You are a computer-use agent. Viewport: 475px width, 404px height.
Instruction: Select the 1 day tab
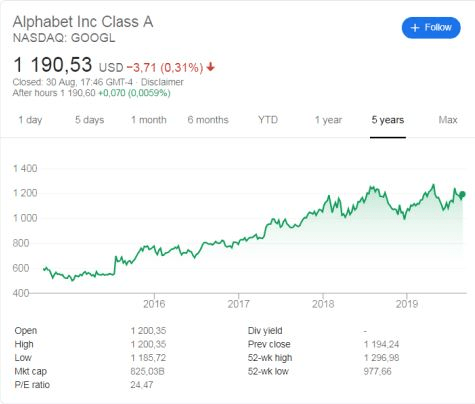click(30, 120)
